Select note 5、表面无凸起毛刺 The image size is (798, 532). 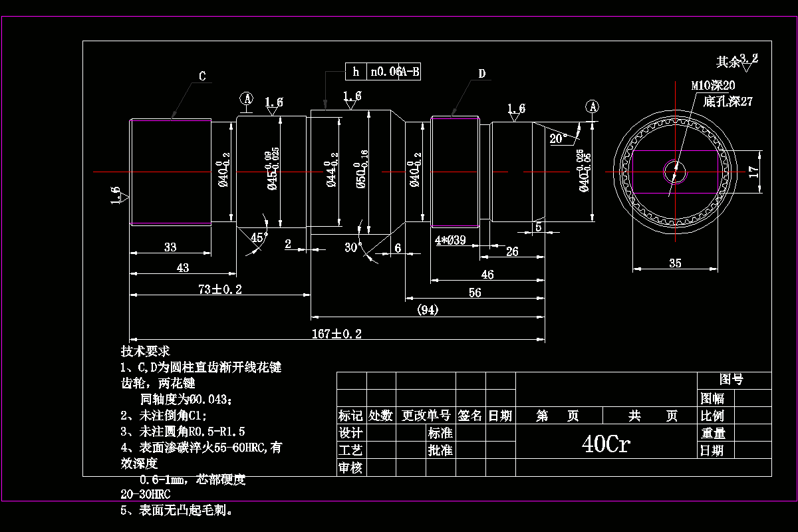pyautogui.click(x=177, y=511)
